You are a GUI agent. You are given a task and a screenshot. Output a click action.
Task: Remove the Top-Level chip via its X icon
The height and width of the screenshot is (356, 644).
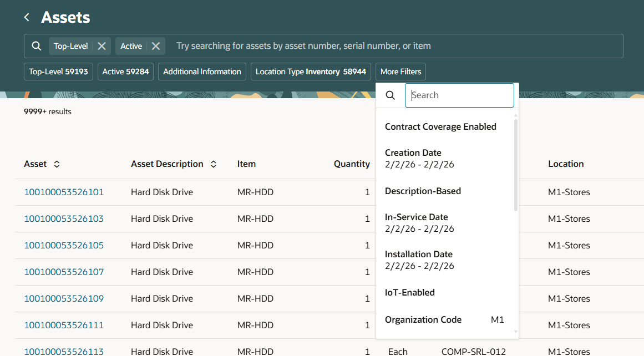101,45
